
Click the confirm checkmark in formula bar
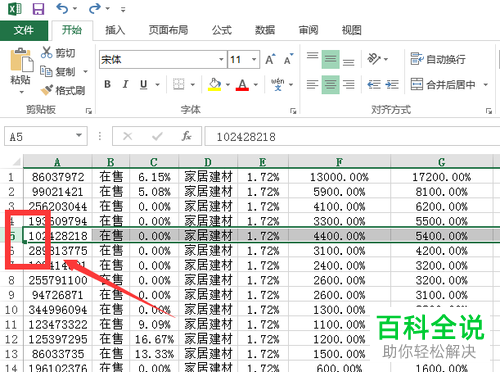pos(157,136)
